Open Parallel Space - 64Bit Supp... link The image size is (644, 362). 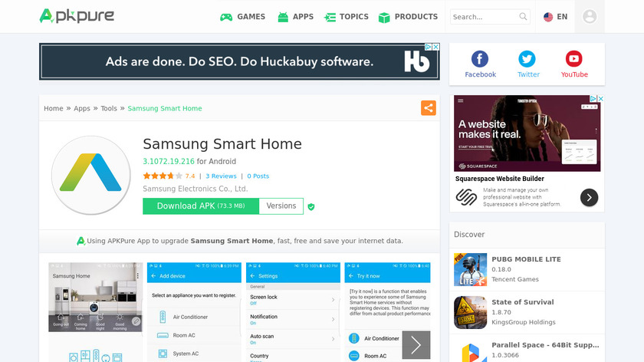click(545, 345)
